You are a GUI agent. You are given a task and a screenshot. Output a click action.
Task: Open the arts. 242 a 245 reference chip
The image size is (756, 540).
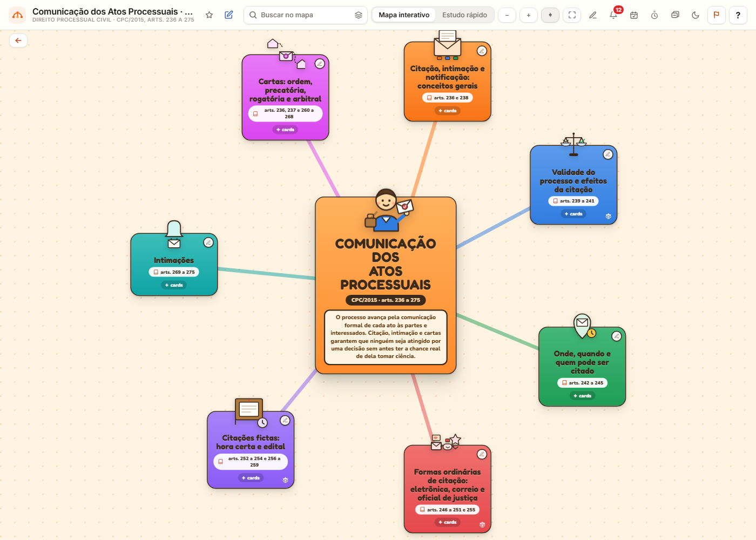tap(582, 383)
